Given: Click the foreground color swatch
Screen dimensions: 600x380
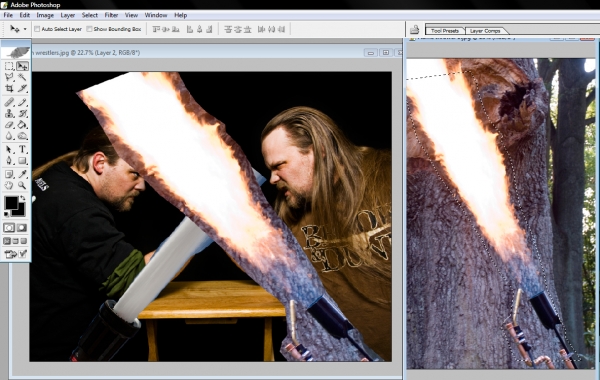Looking at the screenshot, I should (11, 202).
